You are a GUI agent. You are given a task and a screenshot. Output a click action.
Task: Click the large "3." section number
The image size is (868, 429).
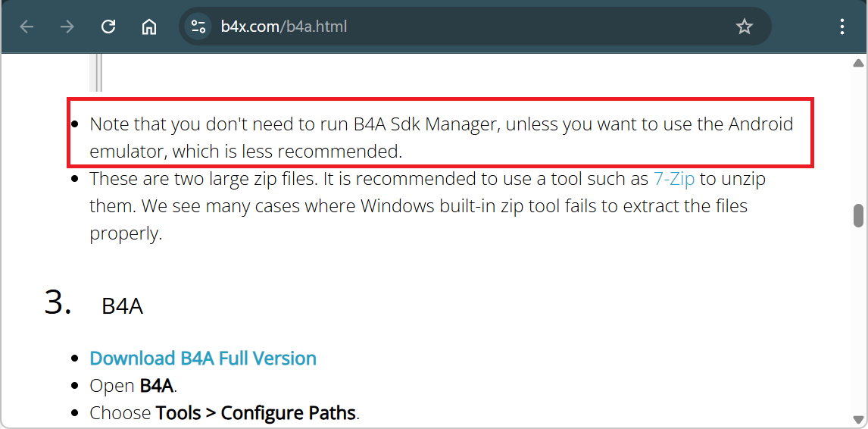[x=58, y=303]
